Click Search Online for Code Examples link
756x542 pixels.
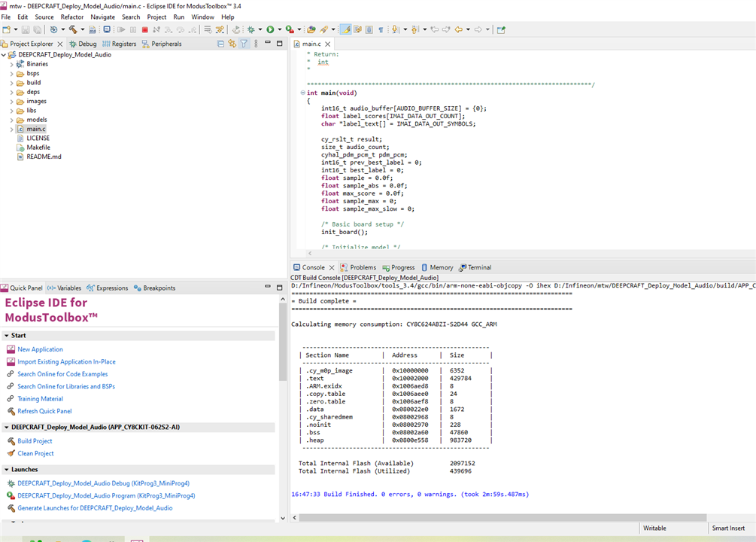62,374
